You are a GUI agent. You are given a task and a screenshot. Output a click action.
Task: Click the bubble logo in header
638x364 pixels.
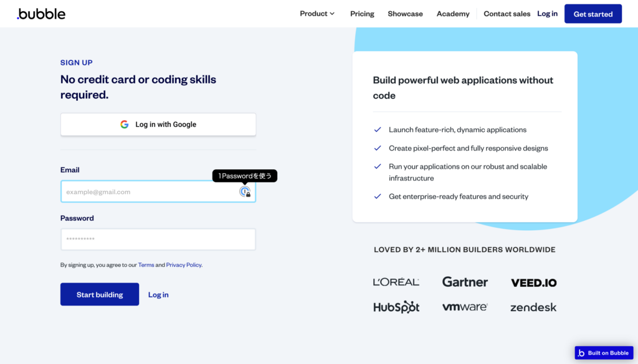point(41,14)
